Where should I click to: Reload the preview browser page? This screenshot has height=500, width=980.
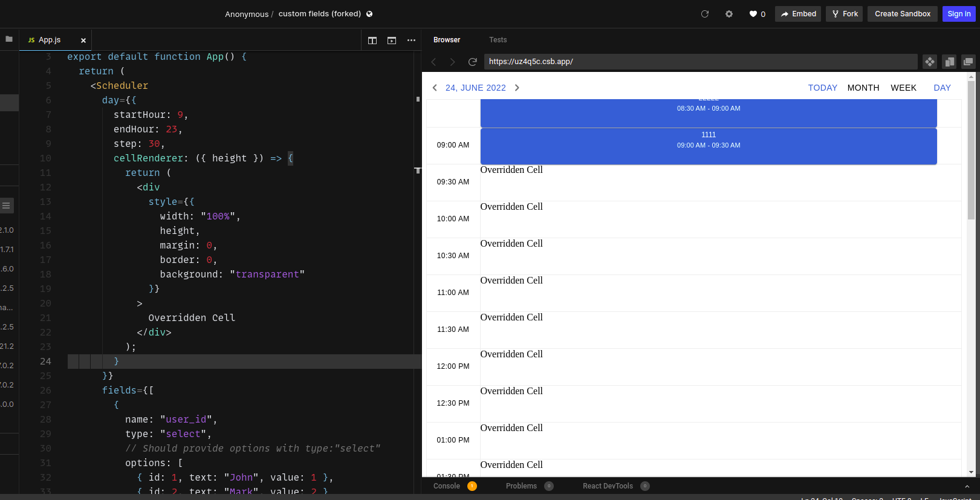point(473,62)
